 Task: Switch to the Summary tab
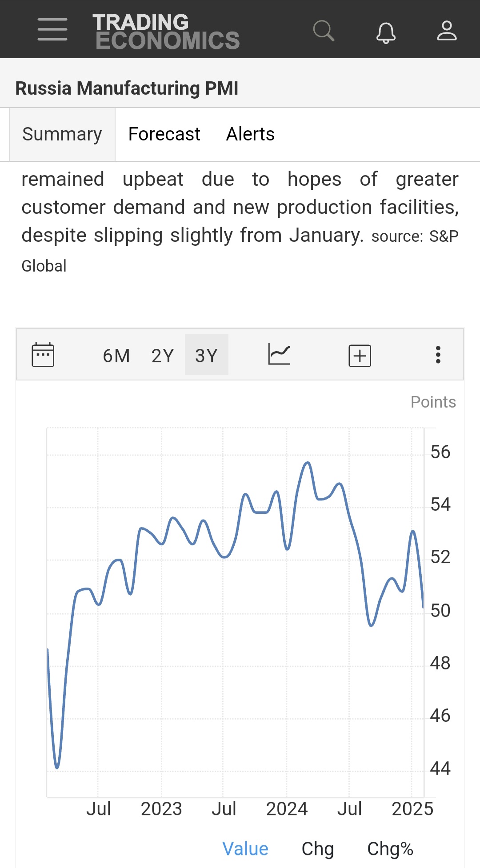point(62,134)
